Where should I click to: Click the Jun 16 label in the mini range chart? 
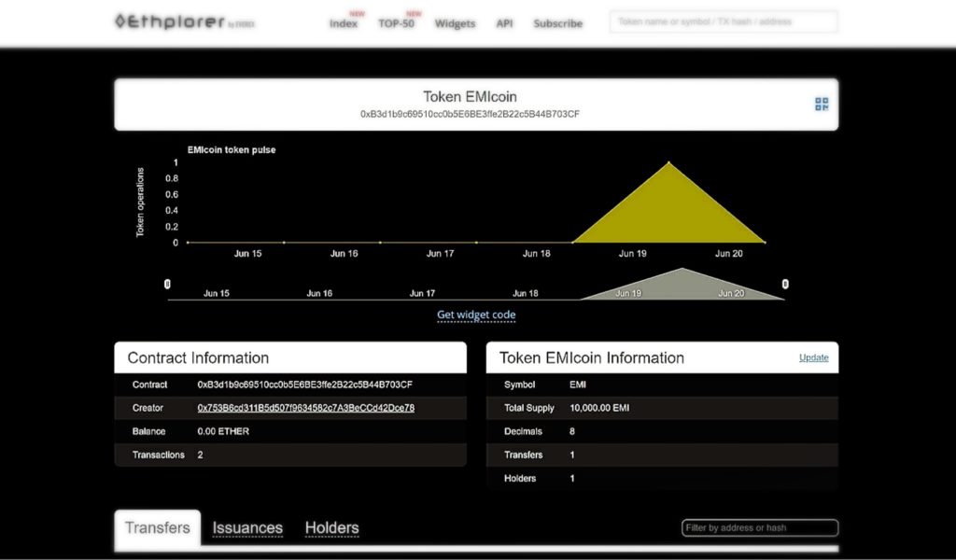[x=319, y=293]
